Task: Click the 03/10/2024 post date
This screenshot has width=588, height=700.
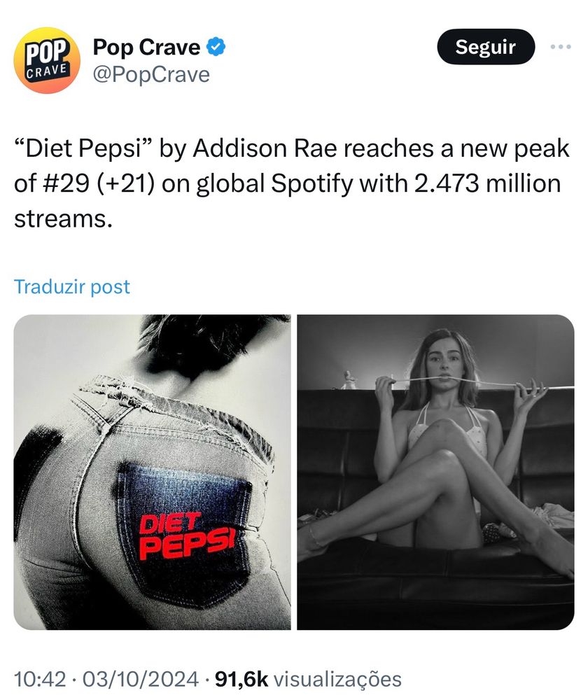Action: [x=140, y=680]
